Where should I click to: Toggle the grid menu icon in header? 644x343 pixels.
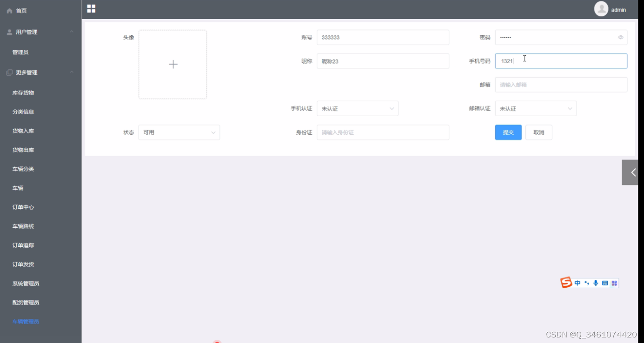point(91,9)
